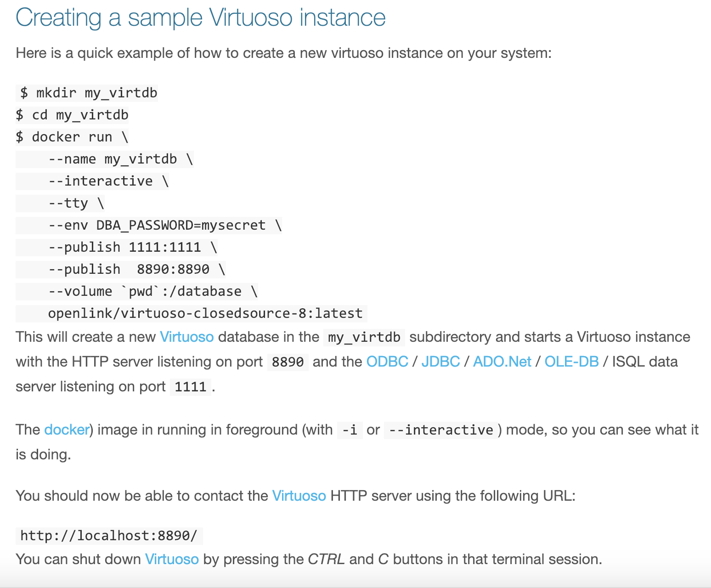Click the openlink/virtuoso-closedsource-8:latest image name

pyautogui.click(x=205, y=313)
